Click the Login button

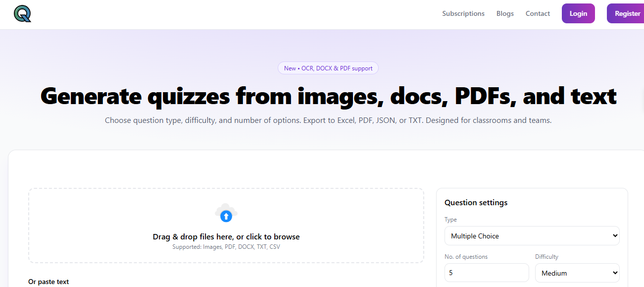(578, 13)
